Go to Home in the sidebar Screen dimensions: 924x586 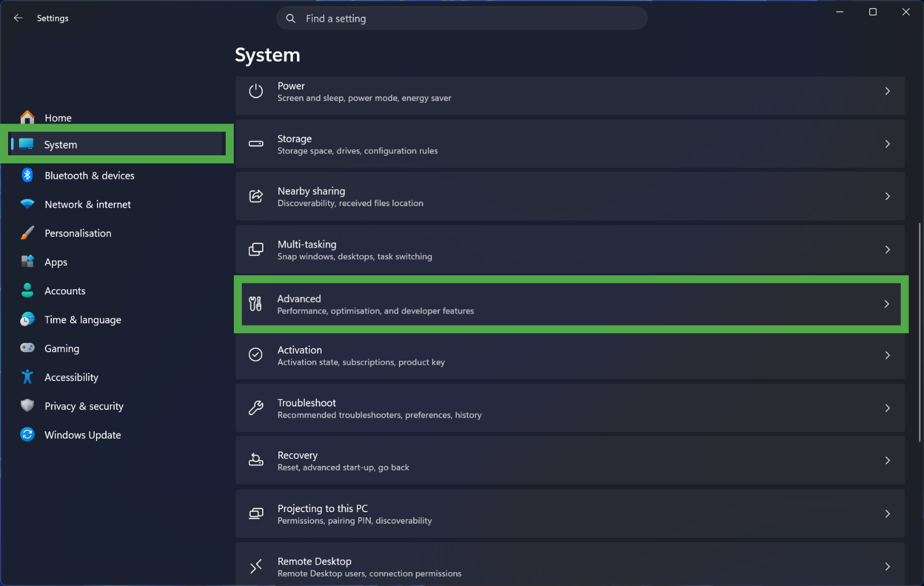tap(58, 118)
